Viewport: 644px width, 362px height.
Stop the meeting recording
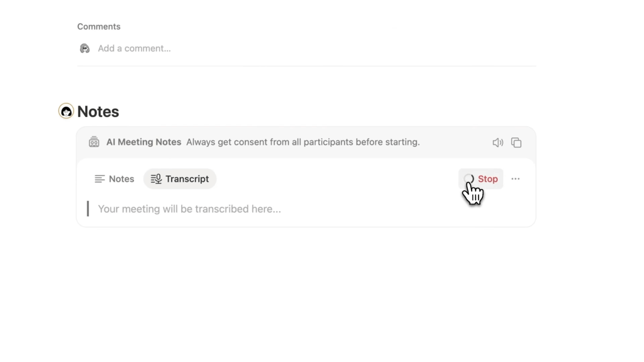pyautogui.click(x=487, y=179)
